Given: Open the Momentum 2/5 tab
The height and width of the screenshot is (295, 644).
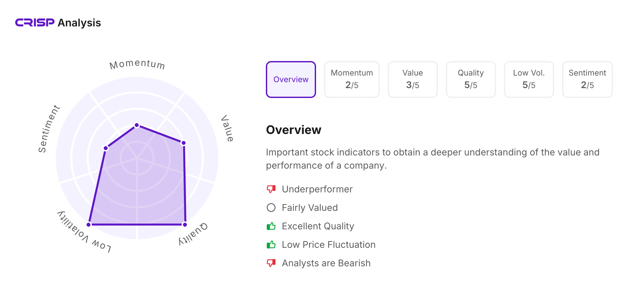Looking at the screenshot, I should click(352, 80).
